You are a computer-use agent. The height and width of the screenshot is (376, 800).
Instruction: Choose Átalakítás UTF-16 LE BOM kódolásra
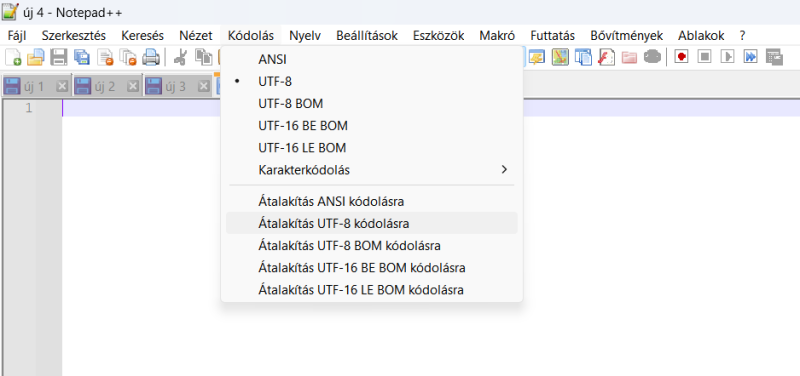pyautogui.click(x=371, y=290)
